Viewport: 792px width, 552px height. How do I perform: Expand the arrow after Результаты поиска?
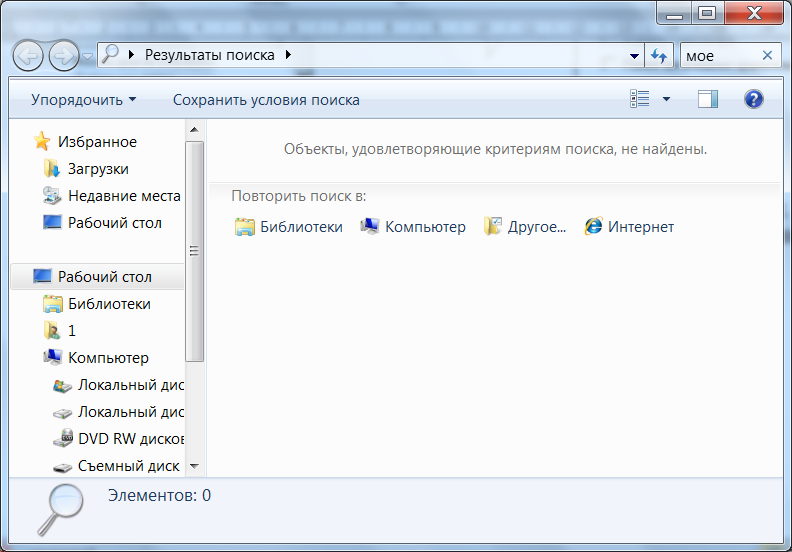[288, 55]
